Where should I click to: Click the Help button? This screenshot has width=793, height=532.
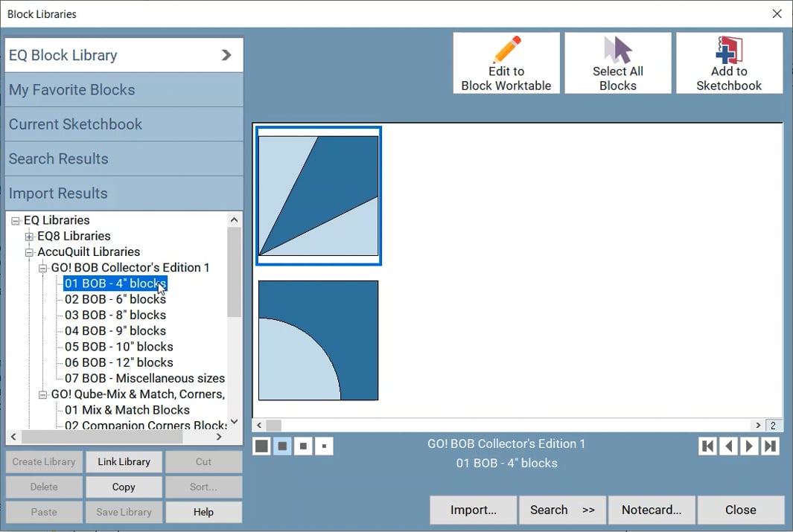point(203,513)
